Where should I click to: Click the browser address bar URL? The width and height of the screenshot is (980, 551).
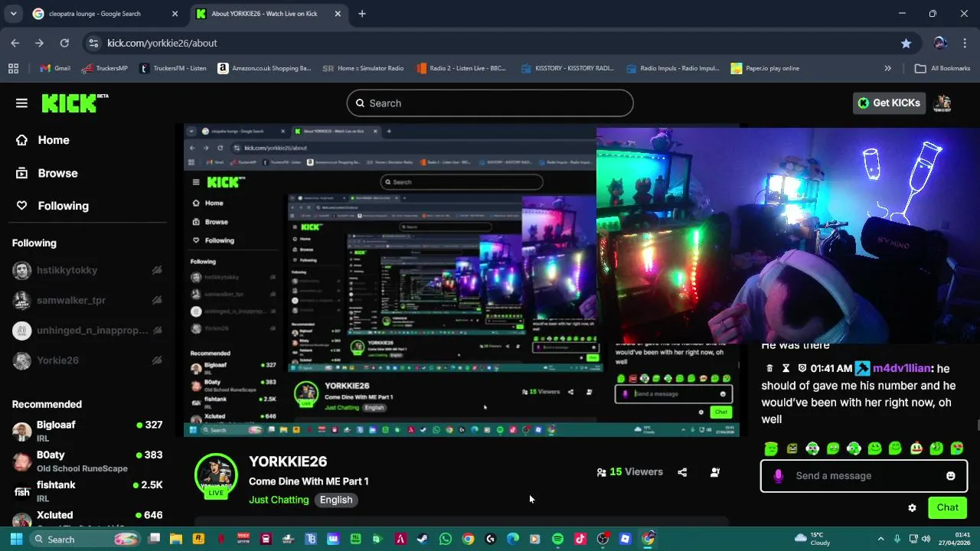pyautogui.click(x=162, y=43)
